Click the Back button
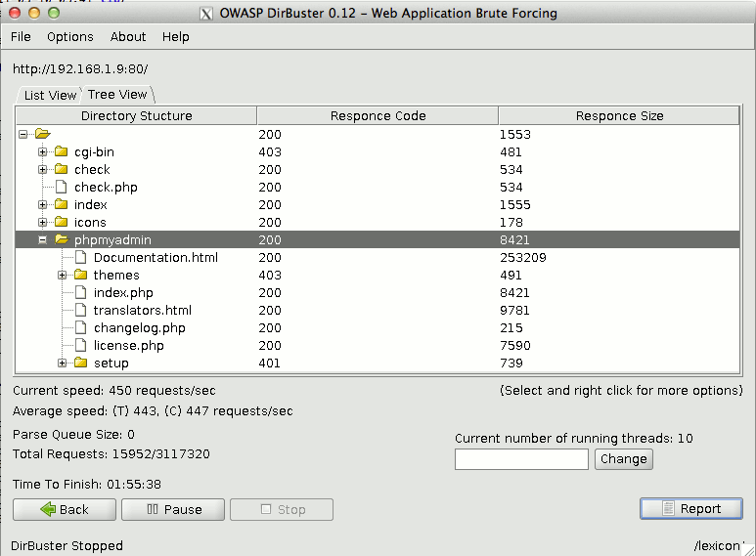The image size is (756, 556). 65,510
